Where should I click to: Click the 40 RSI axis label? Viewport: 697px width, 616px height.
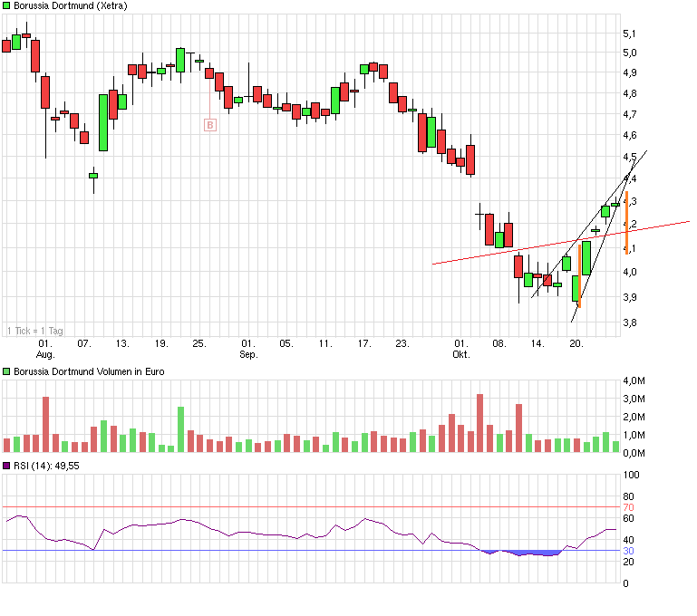[x=628, y=540]
